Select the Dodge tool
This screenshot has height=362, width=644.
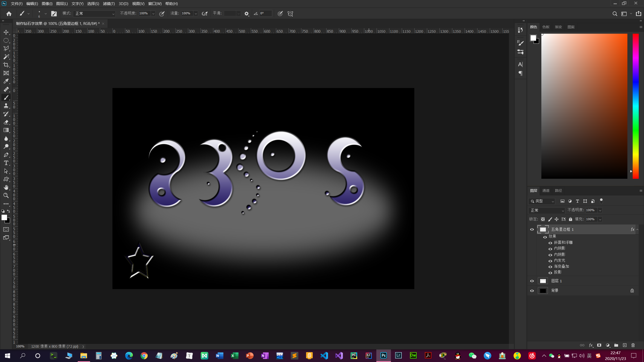point(6,147)
